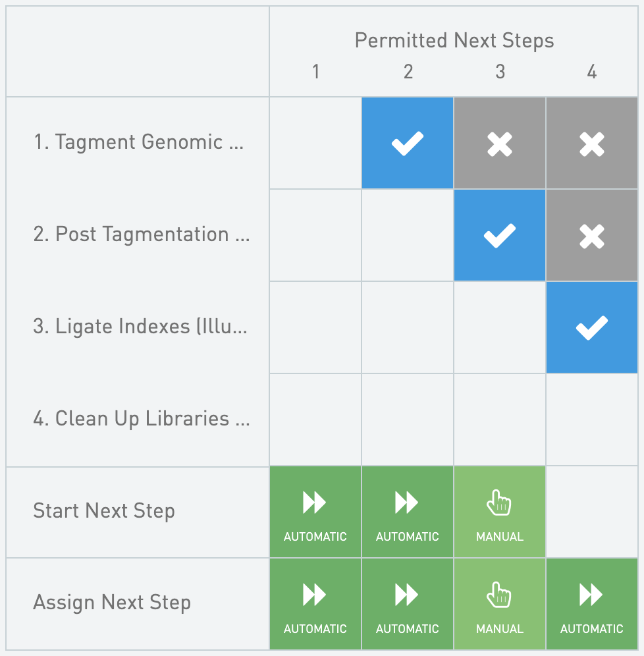Viewport: 644px width, 656px height.
Task: Select the Tagment Genomic row label
Action: [x=139, y=142]
